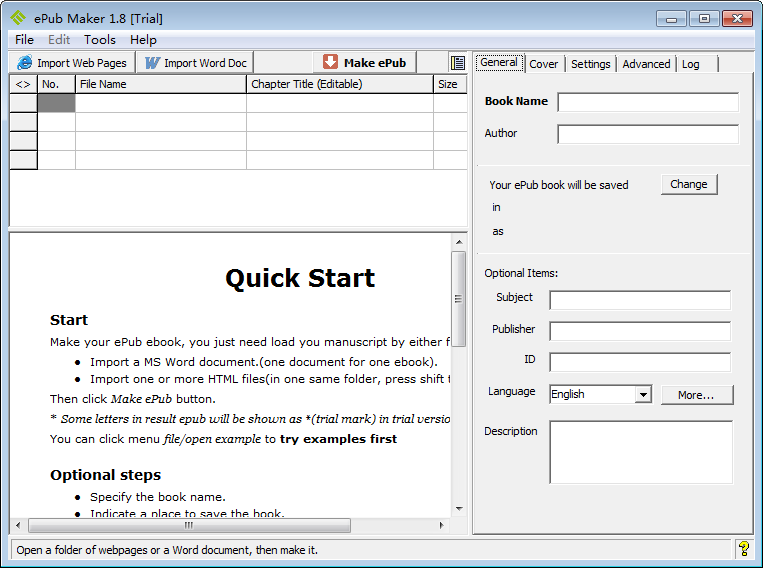The width and height of the screenshot is (763, 568).
Task: Open the File menu
Action: pos(24,40)
